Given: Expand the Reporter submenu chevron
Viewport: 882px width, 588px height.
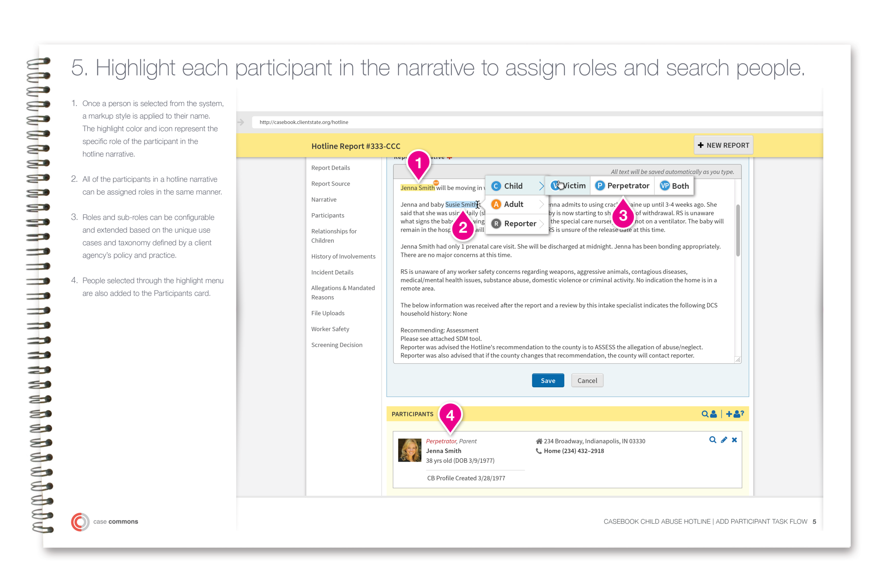Looking at the screenshot, I should 541,224.
